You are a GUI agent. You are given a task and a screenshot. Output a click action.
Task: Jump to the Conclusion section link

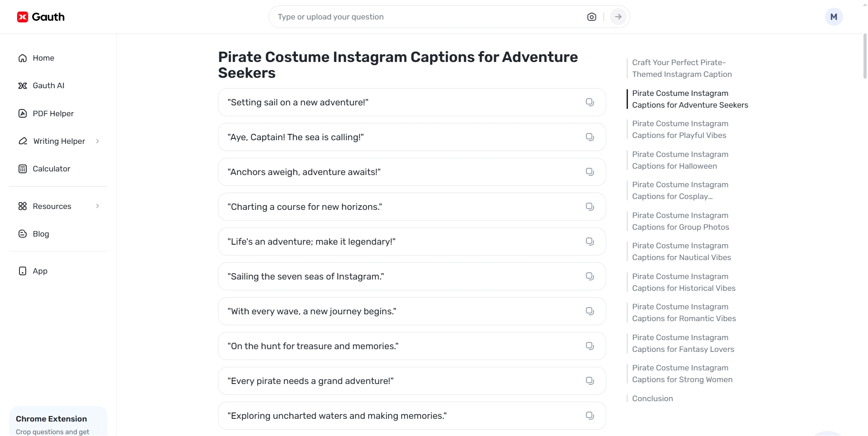coord(653,398)
